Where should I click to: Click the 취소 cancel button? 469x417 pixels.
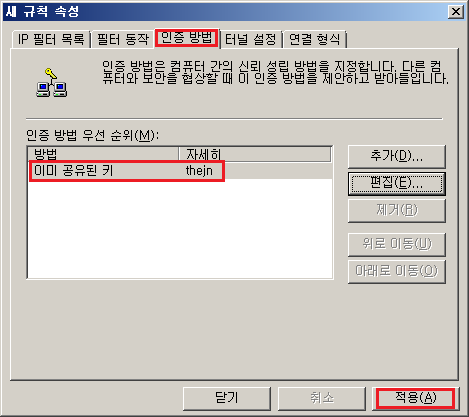coord(322,398)
